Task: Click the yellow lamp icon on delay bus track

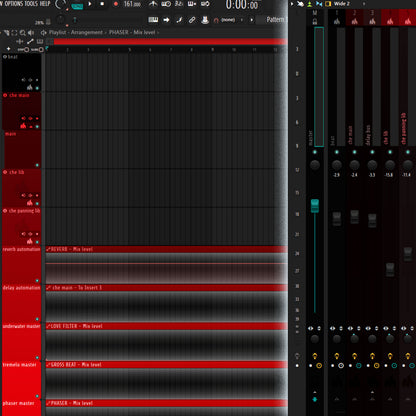Action: pyautogui.click(x=372, y=356)
